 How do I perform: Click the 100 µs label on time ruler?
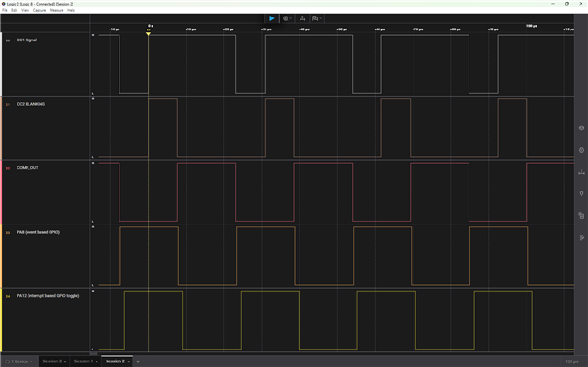pyautogui.click(x=532, y=26)
